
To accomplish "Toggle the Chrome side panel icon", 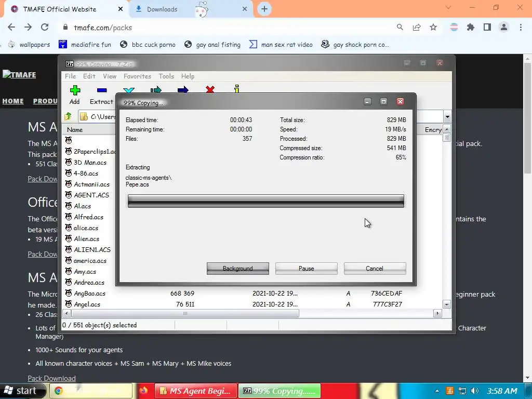I will click(487, 27).
